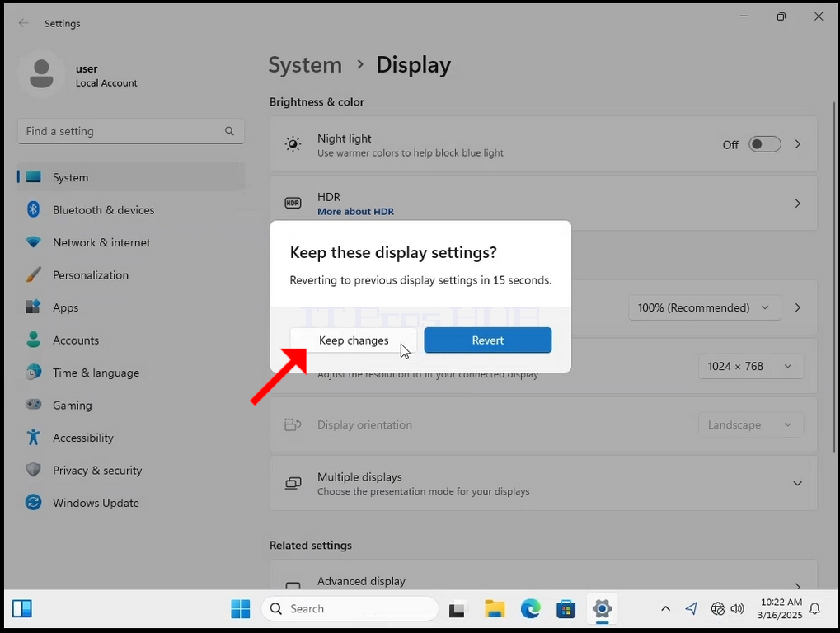Click the Multiple displays monitor icon
Viewport: 840px width, 633px height.
coord(293,483)
